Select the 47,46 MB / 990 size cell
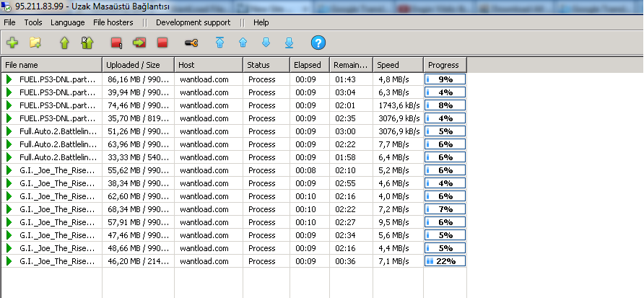Image resolution: width=644 pixels, height=298 pixels. coord(139,235)
